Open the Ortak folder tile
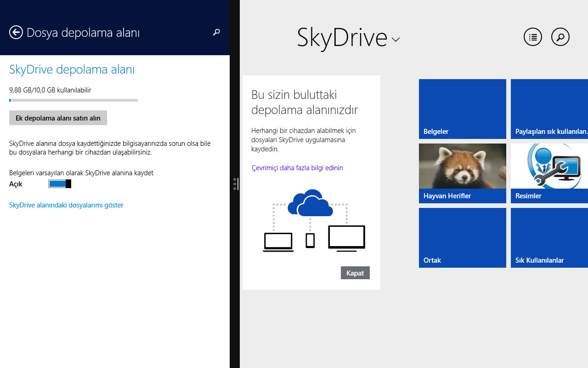 pyautogui.click(x=463, y=238)
